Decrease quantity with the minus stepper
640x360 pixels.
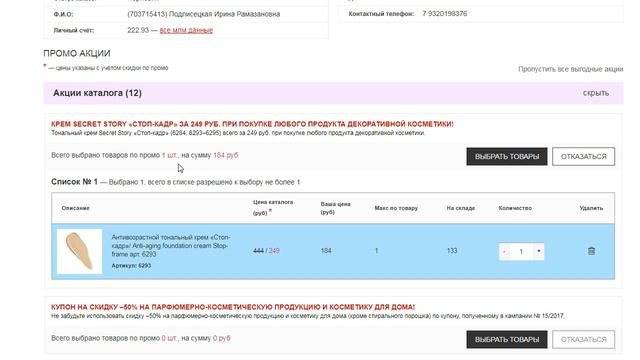(x=504, y=251)
